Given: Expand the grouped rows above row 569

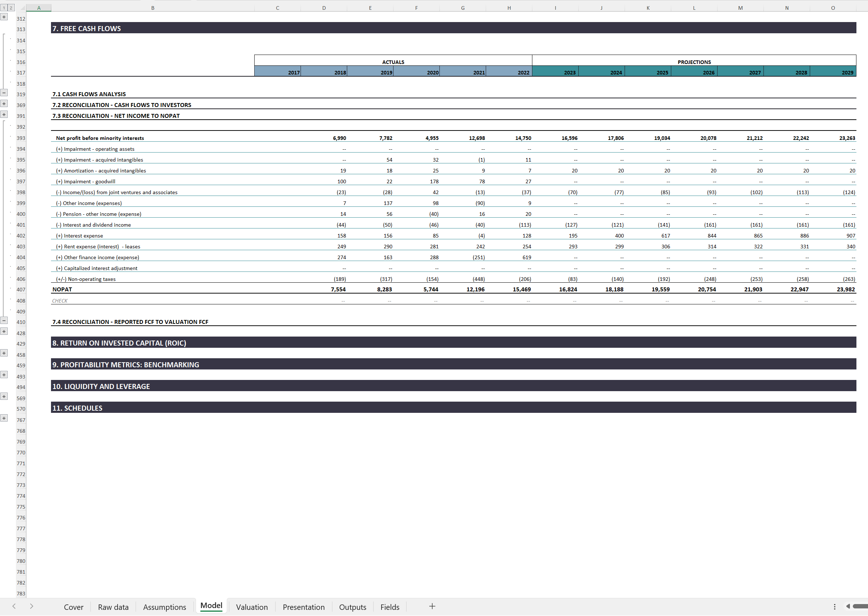Looking at the screenshot, I should [x=4, y=396].
